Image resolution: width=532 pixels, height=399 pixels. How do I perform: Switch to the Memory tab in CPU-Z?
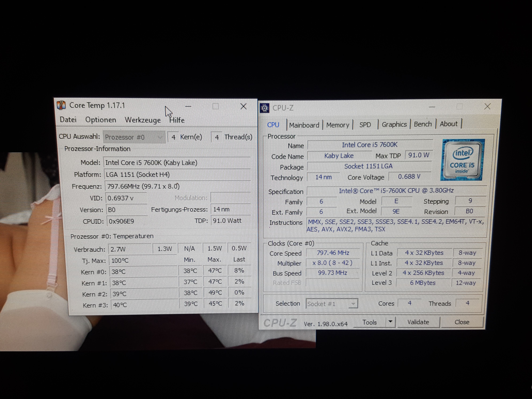(338, 125)
